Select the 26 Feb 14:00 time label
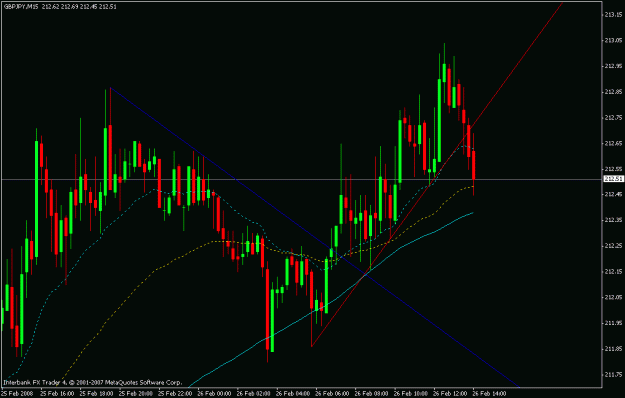This screenshot has width=625, height=398. pyautogui.click(x=489, y=394)
